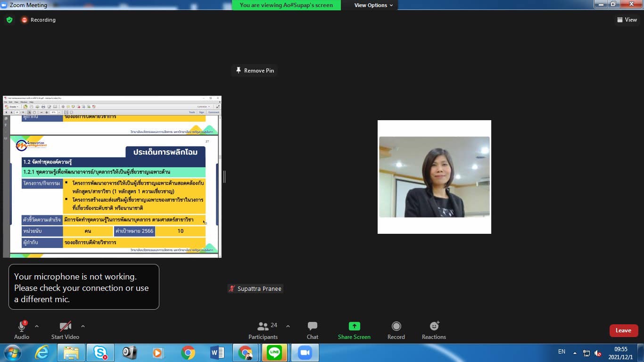This screenshot has height=362, width=644.
Task: Toggle the microphone Audio button
Action: tap(22, 326)
